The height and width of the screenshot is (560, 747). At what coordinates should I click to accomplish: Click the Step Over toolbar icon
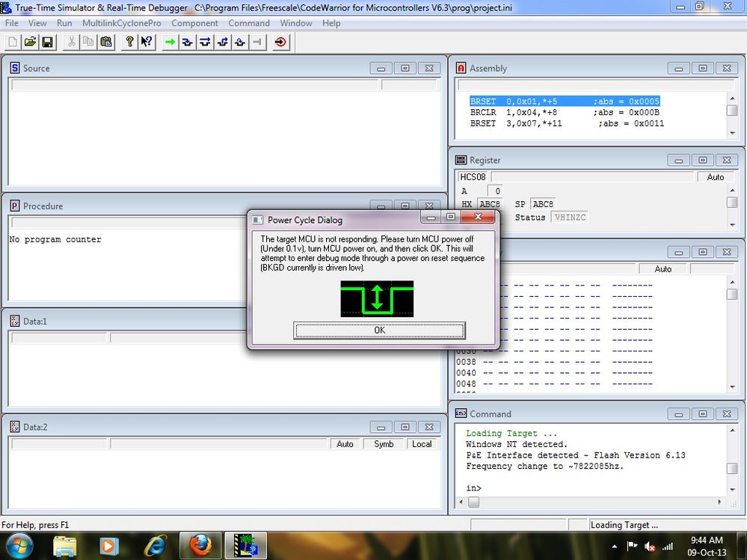[x=205, y=42]
